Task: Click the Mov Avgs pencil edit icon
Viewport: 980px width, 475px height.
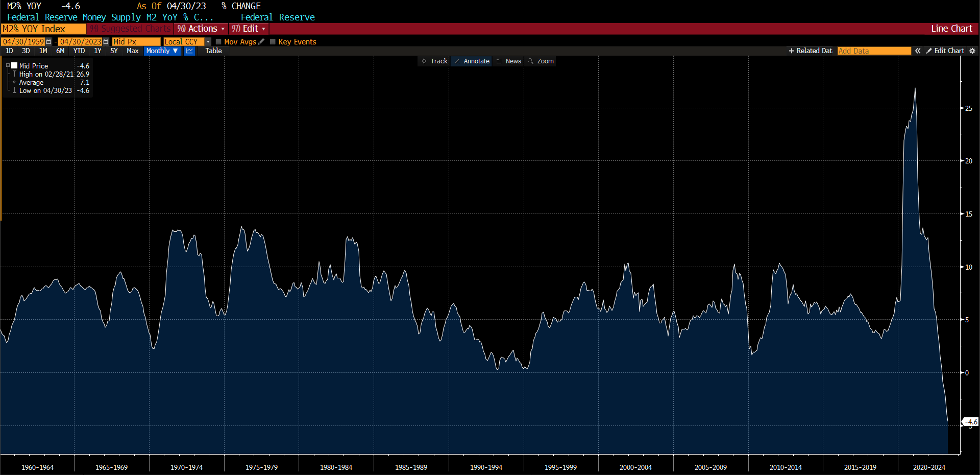Action: pos(261,42)
